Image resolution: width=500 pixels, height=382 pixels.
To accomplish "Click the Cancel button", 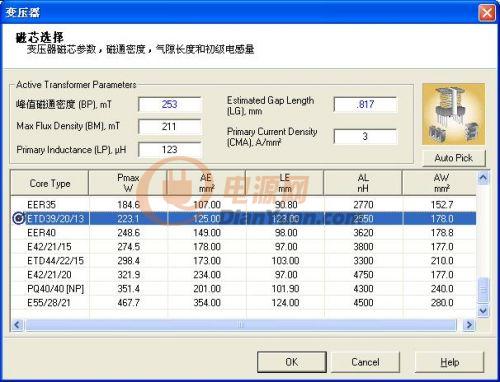I will click(x=365, y=362).
